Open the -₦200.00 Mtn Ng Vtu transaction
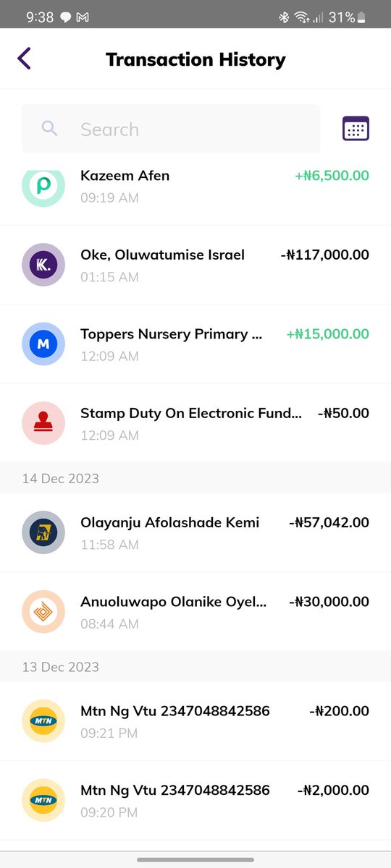 tap(195, 721)
